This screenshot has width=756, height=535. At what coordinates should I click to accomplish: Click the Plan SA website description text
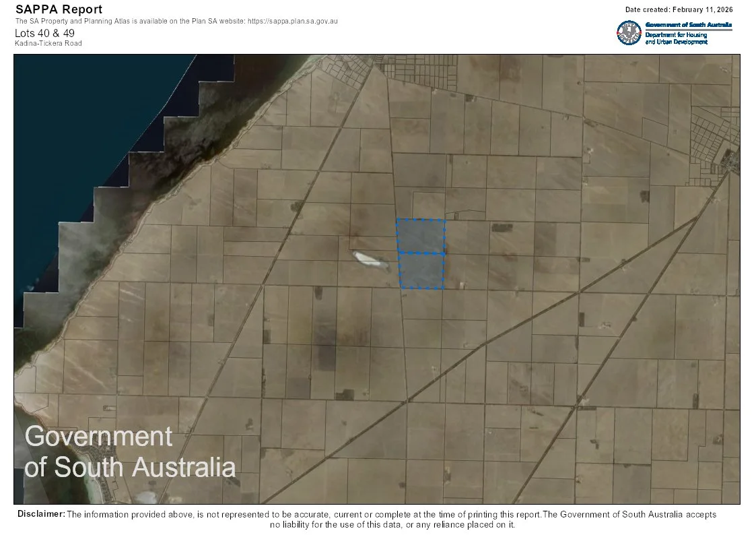176,21
